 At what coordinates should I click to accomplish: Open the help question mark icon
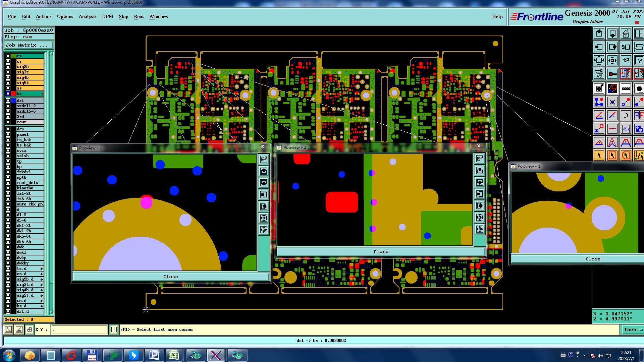tap(639, 61)
